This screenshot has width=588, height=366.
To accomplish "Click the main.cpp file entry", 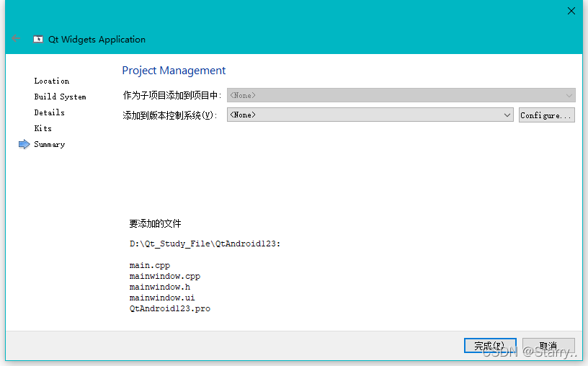I will click(150, 265).
